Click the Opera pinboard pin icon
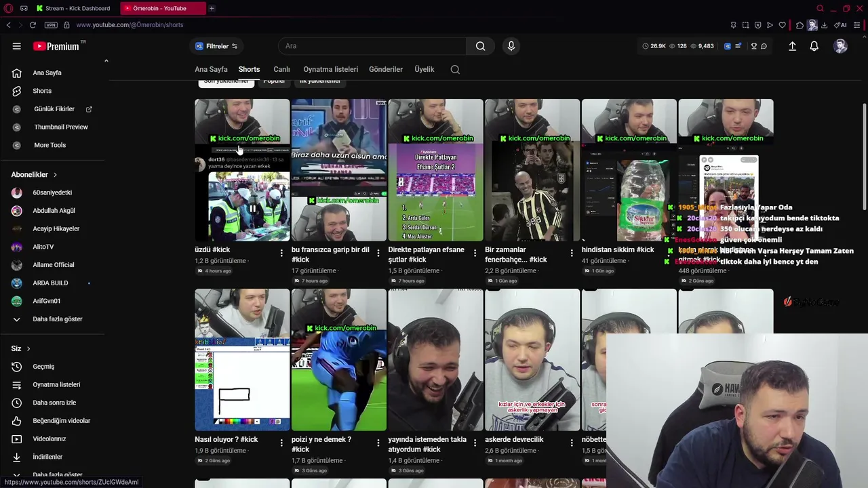 [733, 25]
